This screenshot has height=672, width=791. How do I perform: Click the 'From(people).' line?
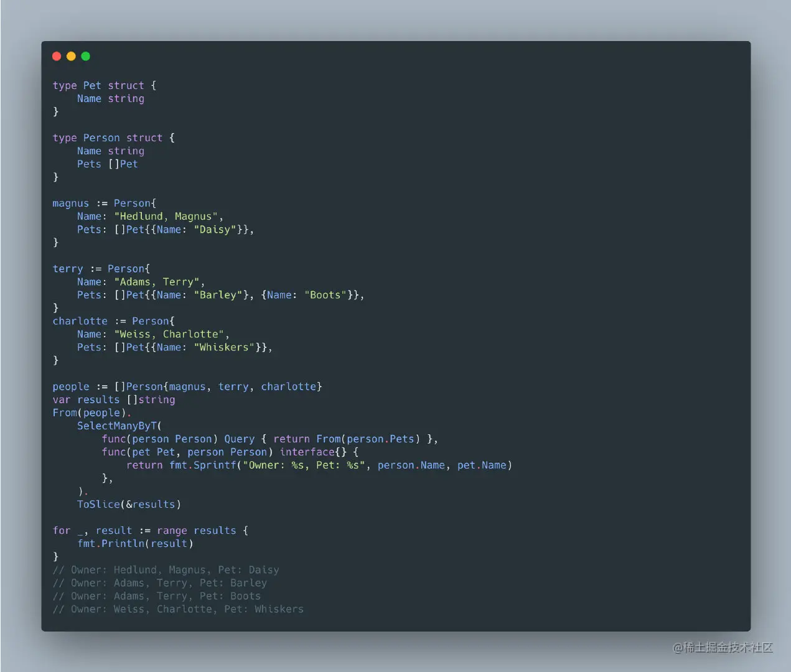pyautogui.click(x=92, y=413)
